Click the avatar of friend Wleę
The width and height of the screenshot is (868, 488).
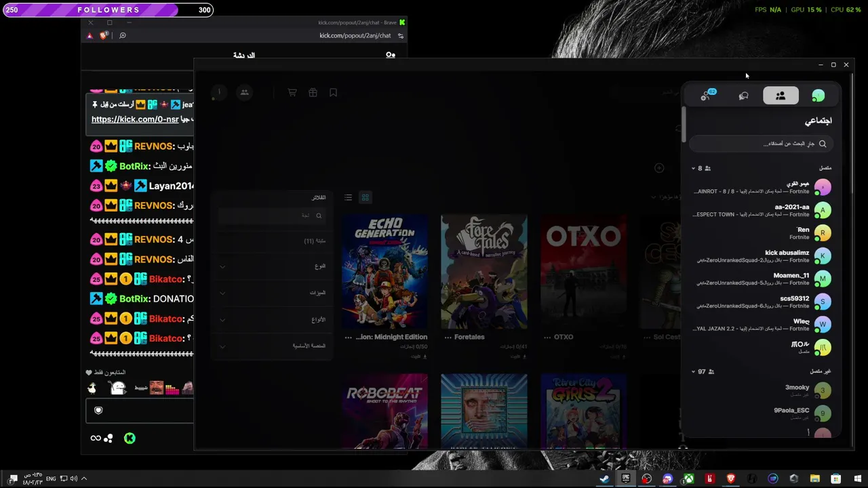[823, 325]
